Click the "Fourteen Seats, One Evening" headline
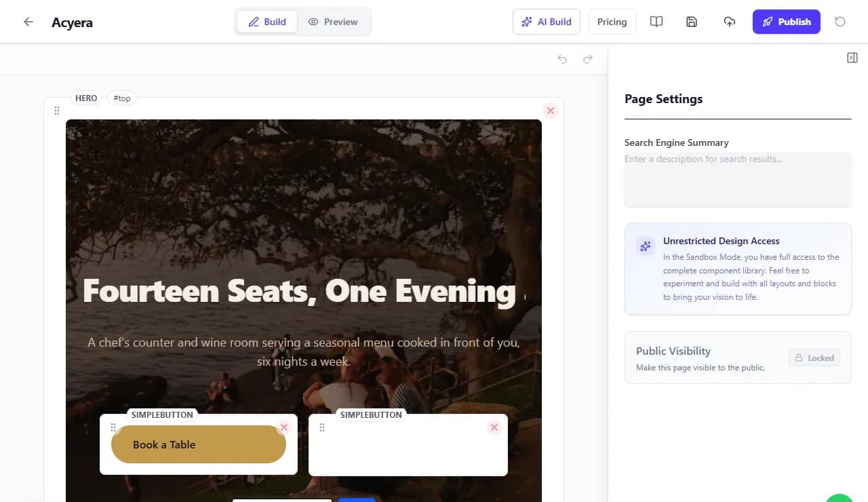Screen dimensions: 868x502 click(x=304, y=291)
